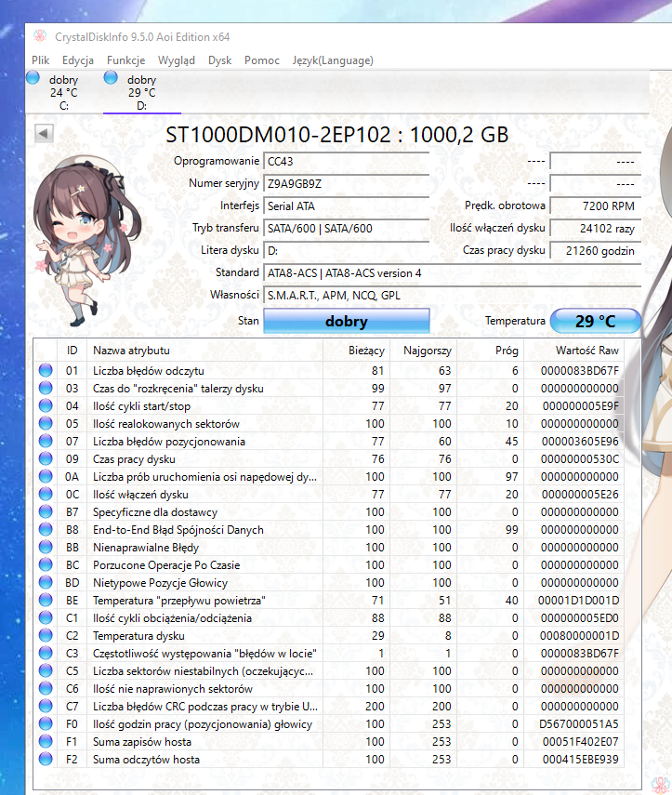The height and width of the screenshot is (795, 672).
Task: Click the firmware field CC43
Action: coord(346,161)
